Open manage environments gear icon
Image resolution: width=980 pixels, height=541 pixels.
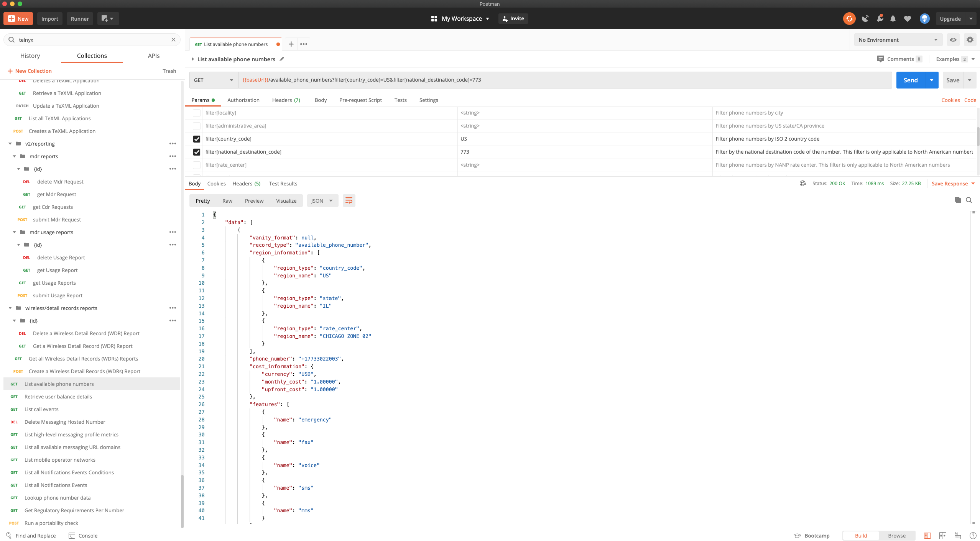[x=970, y=40]
